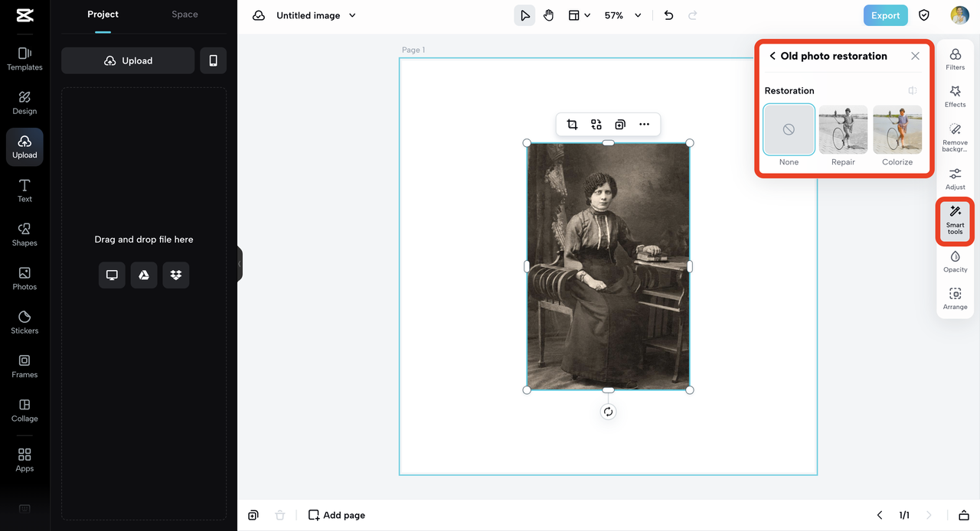Select the None restoration option

tap(789, 130)
